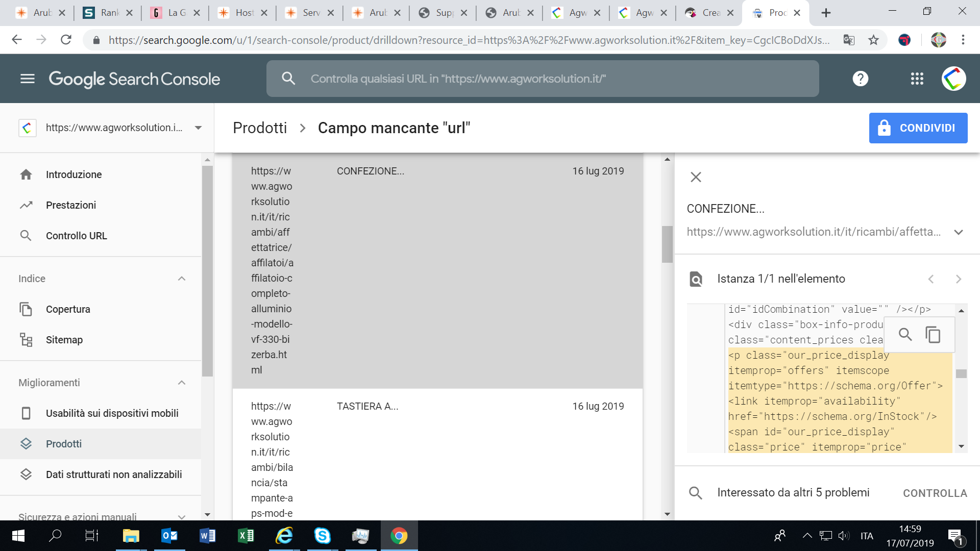
Task: Go to next instance arrow
Action: (x=958, y=279)
